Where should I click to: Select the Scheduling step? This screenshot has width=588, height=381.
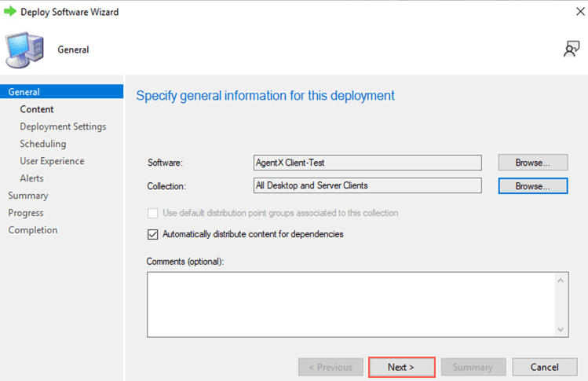click(42, 144)
